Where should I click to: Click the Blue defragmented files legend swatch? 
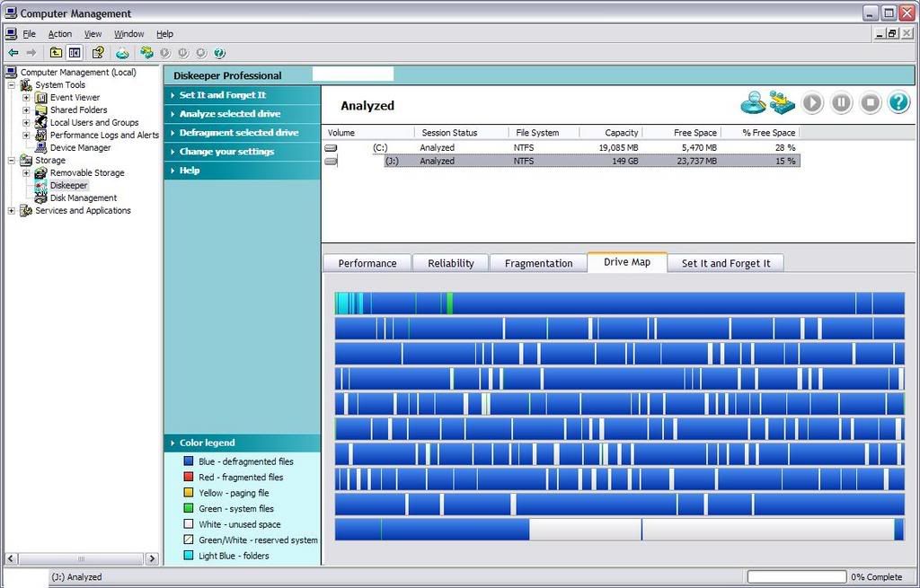point(189,461)
